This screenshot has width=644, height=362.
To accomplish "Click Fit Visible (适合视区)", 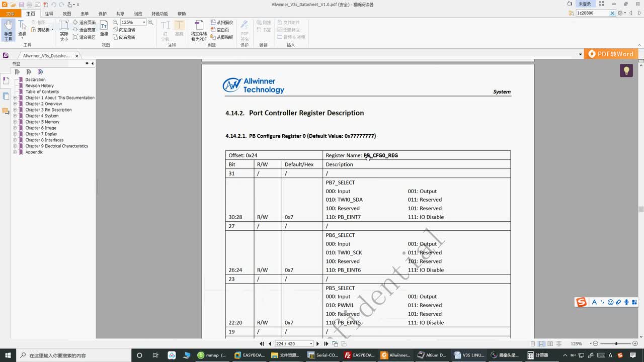I will coord(84,37).
